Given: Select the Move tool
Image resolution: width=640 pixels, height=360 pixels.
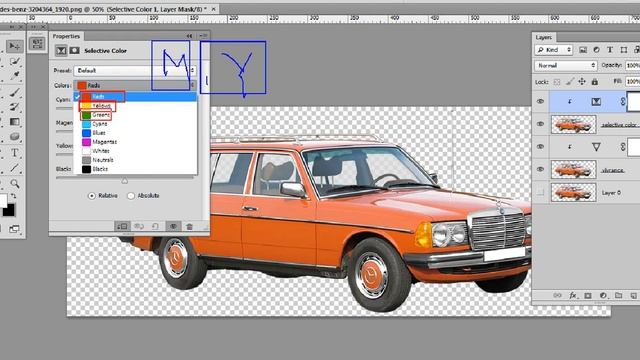Looking at the screenshot, I should pyautogui.click(x=14, y=46).
